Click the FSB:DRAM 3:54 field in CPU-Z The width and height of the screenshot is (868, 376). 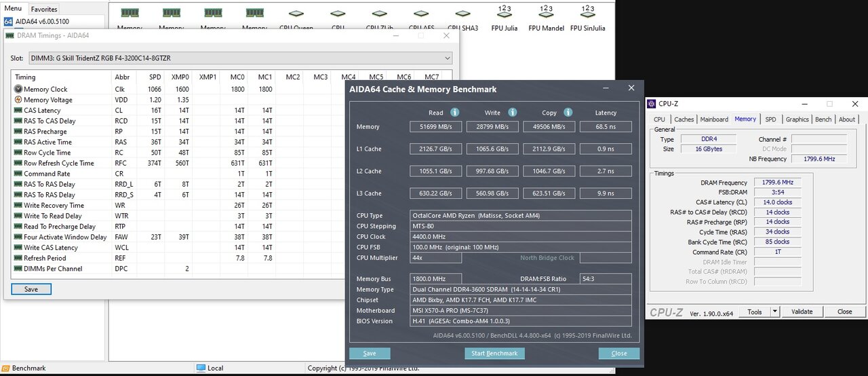[776, 193]
